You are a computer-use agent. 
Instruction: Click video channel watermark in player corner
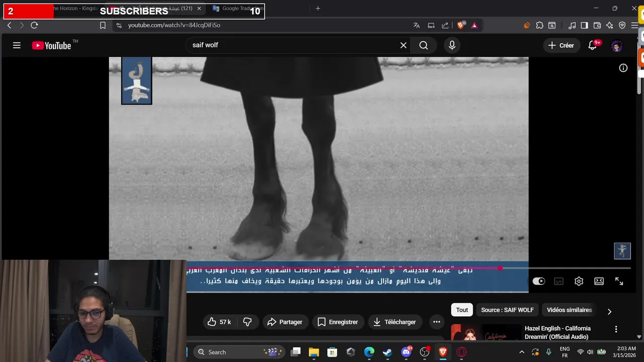(622, 251)
